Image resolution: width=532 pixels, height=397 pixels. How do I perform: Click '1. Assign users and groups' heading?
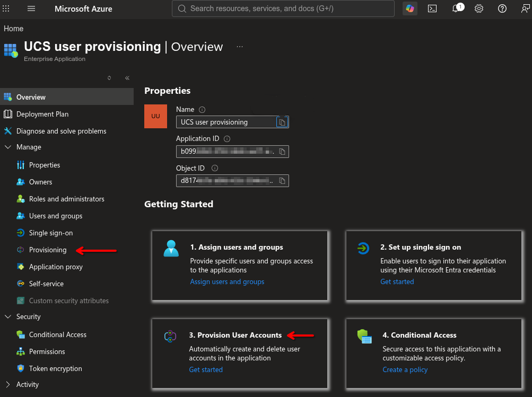(237, 247)
